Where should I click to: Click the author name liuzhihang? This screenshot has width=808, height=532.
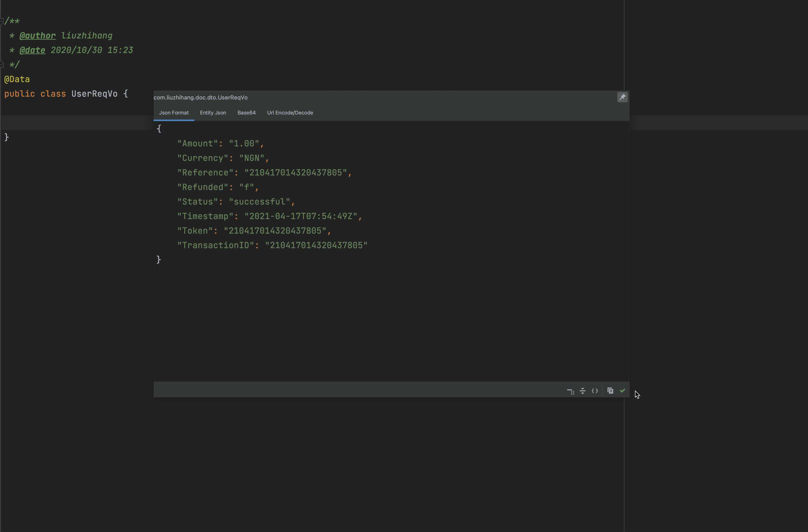tap(87, 36)
